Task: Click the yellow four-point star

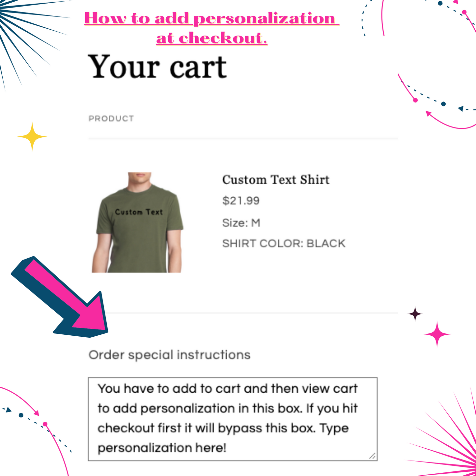Action: 32,137
